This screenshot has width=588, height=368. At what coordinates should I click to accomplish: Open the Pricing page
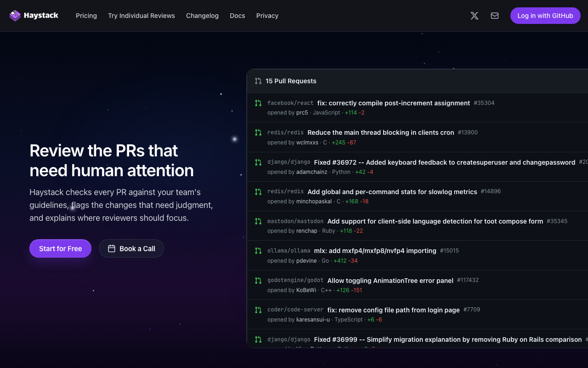tap(86, 16)
